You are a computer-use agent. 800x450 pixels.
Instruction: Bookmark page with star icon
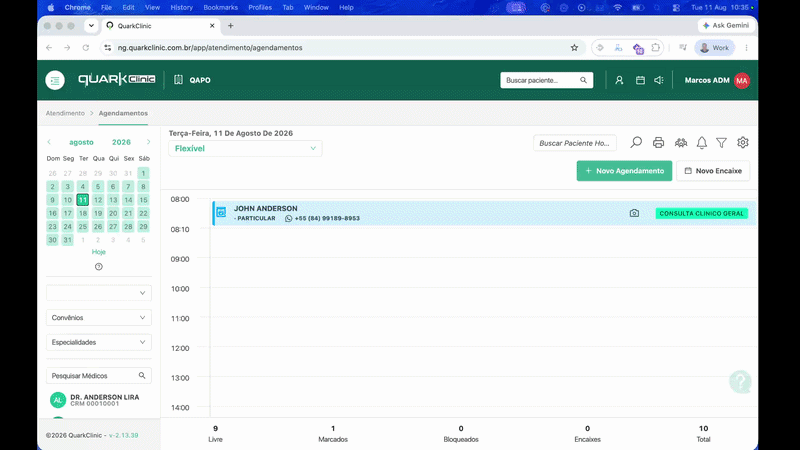click(x=574, y=47)
